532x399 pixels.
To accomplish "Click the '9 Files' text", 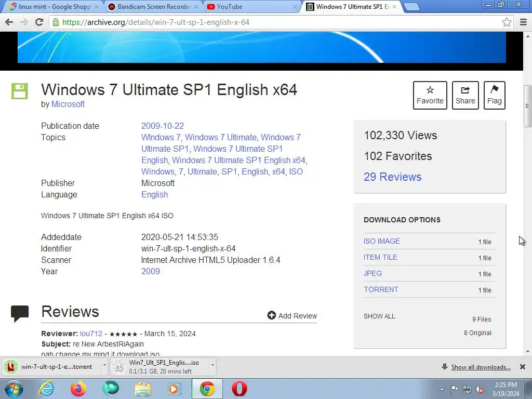I will click(482, 320).
